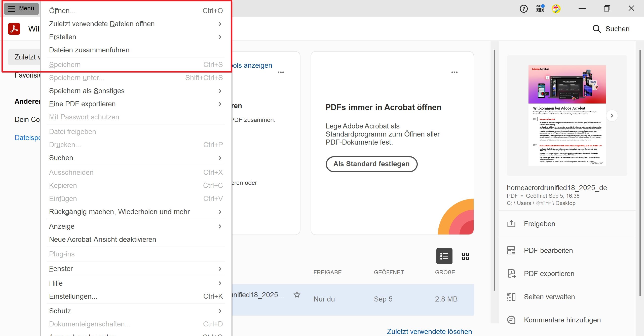Click the Kommentare hinzufügen icon
644x336 pixels.
pyautogui.click(x=511, y=320)
